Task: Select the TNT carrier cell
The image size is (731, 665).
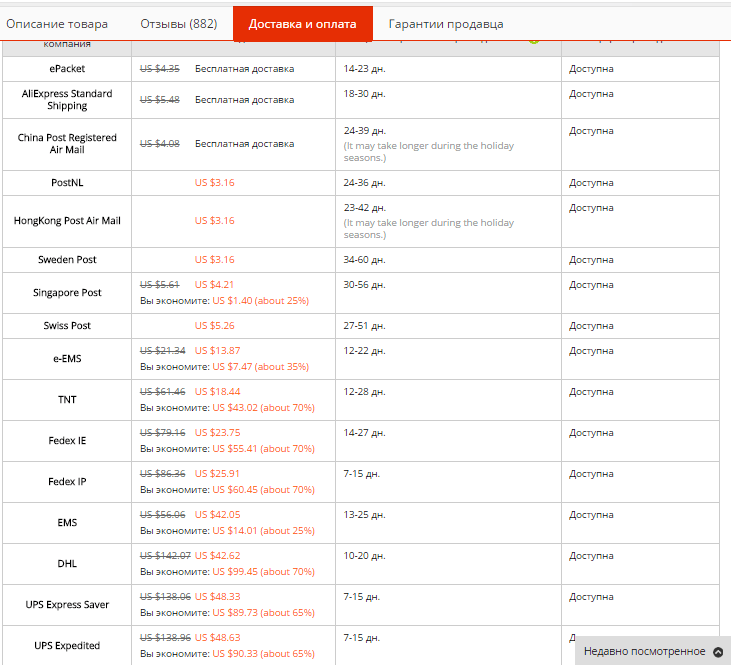Action: pyautogui.click(x=67, y=400)
